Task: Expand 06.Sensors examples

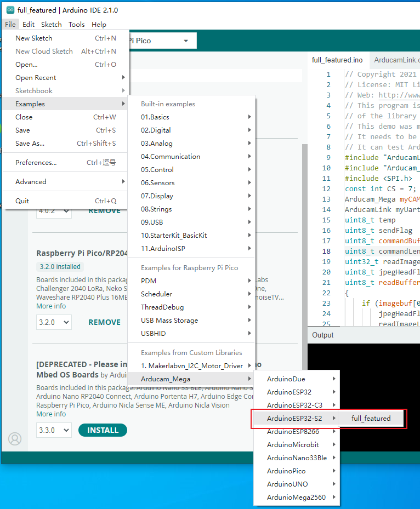Action: (x=192, y=183)
